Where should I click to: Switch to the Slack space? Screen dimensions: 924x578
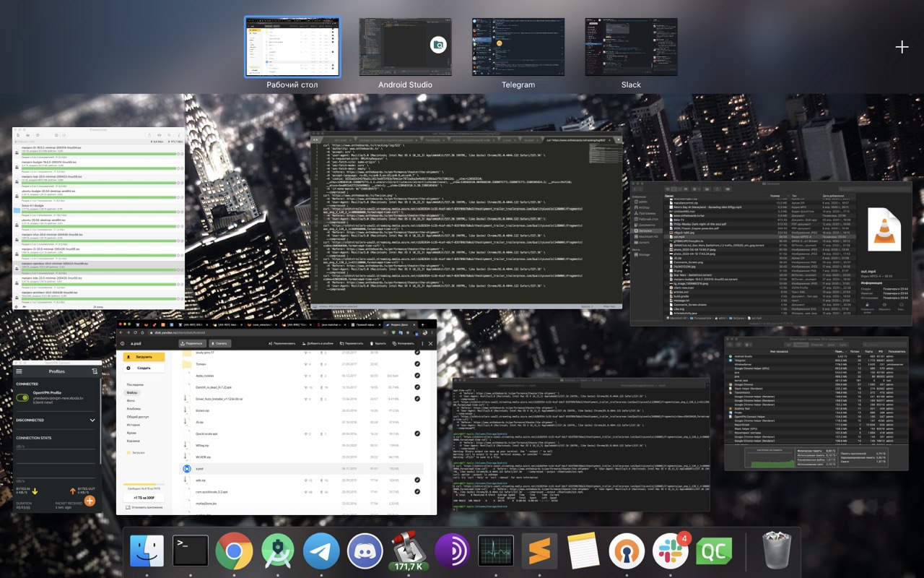coord(631,48)
